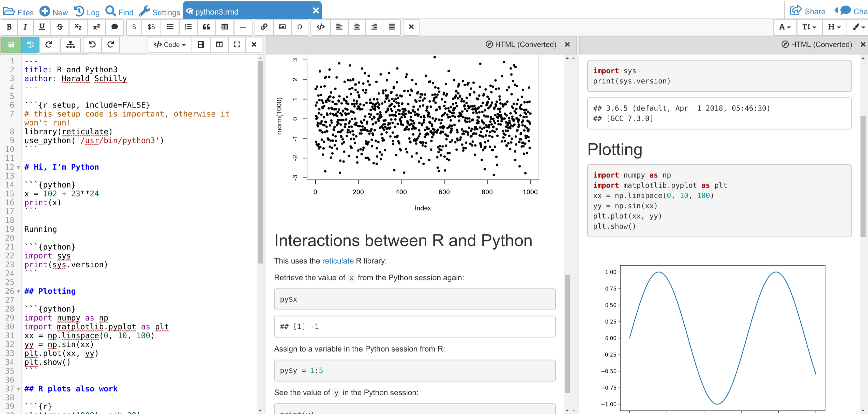The width and height of the screenshot is (868, 414).
Task: Open the heading H dropdown
Action: point(834,27)
